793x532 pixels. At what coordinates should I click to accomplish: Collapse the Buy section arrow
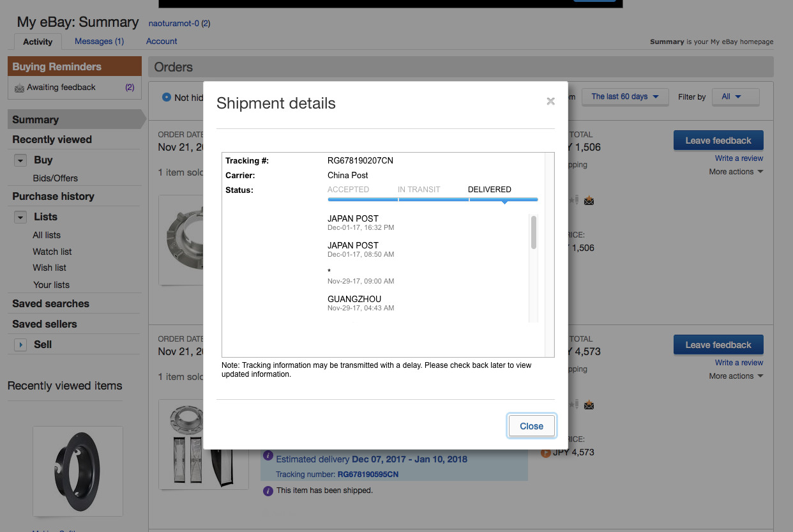coord(20,160)
